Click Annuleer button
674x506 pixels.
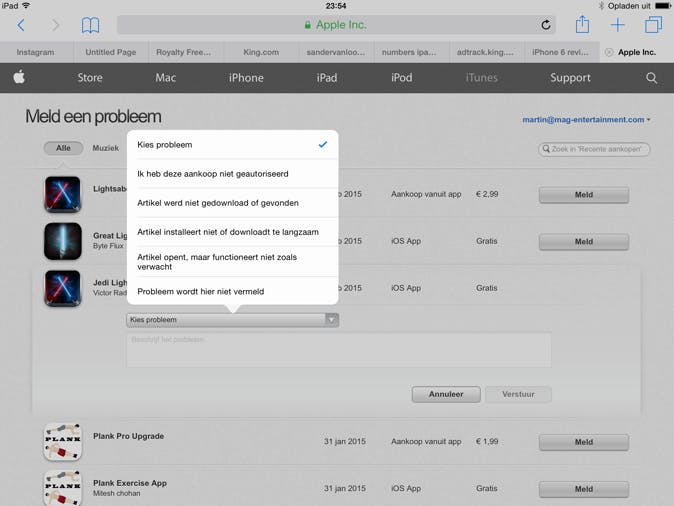(446, 394)
